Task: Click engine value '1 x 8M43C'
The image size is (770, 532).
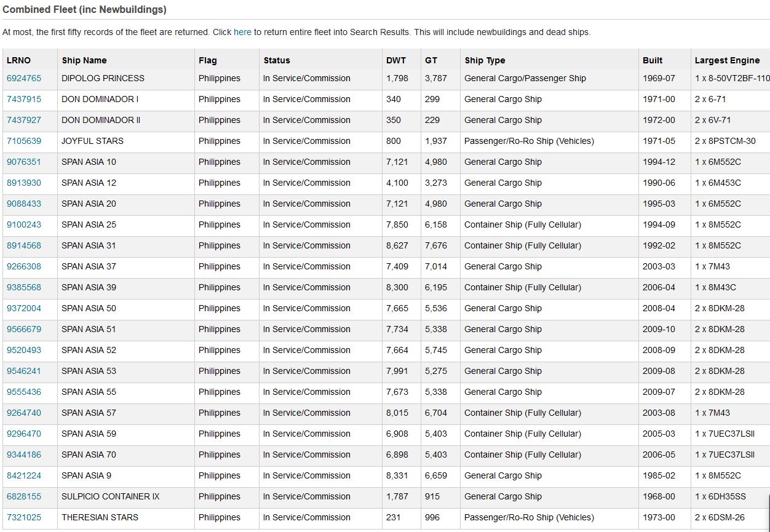Action: [715, 287]
